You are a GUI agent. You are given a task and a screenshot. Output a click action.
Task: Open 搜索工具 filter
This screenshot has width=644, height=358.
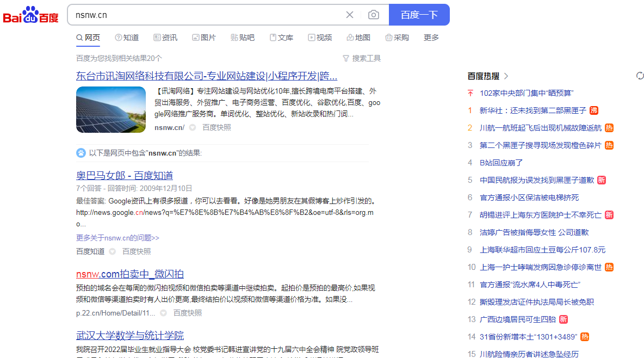point(362,58)
